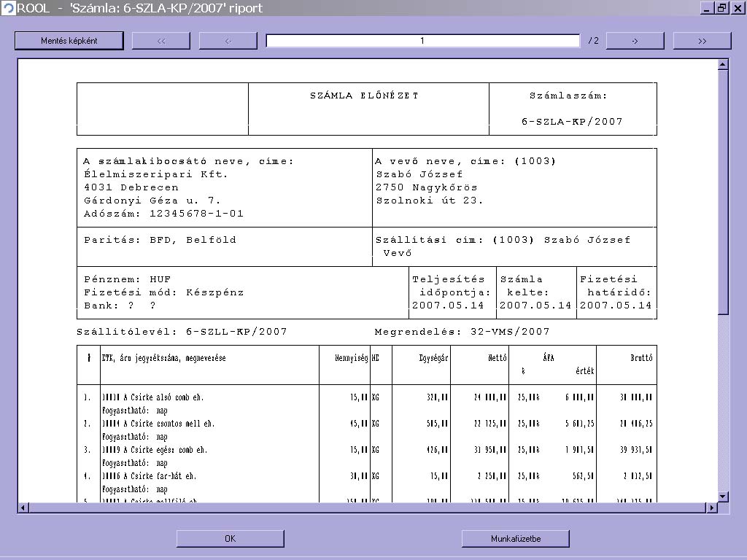Click the 'ÁFA' column header
This screenshot has width=747, height=560.
coord(549,358)
